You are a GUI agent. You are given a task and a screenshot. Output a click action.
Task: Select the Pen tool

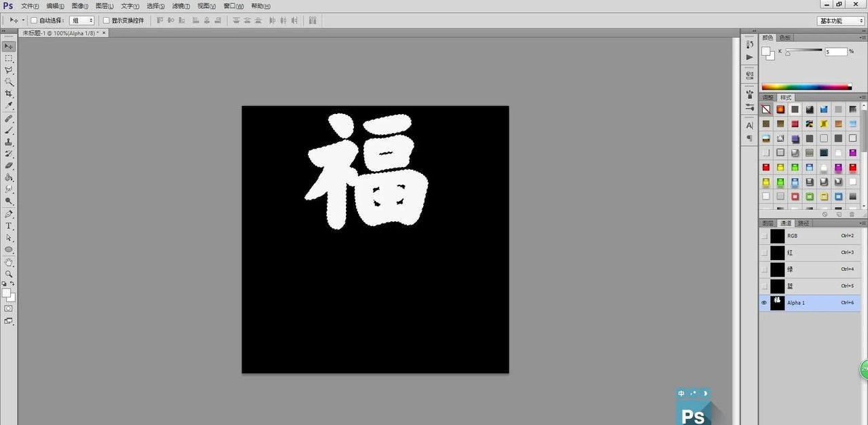(9, 214)
